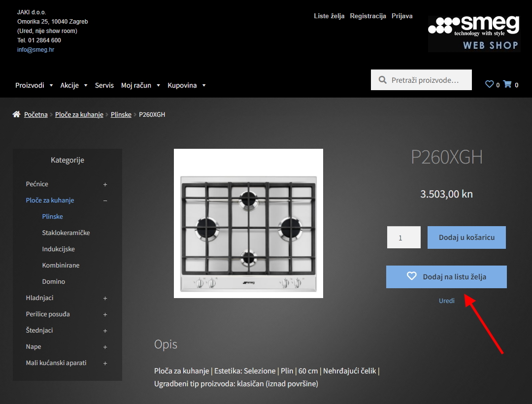Open the P260XGH hob product image

(248, 224)
